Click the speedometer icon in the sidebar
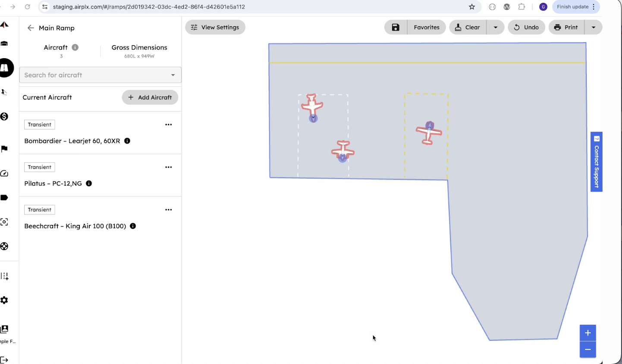The width and height of the screenshot is (622, 364). click(x=4, y=173)
